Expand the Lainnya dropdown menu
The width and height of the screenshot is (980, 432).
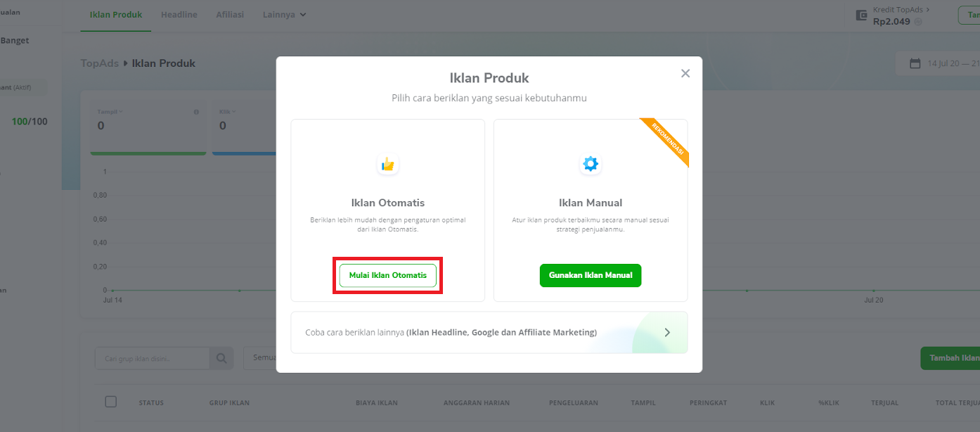tap(284, 15)
